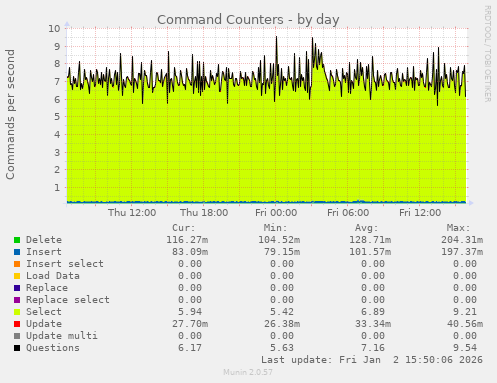Click the 'Commands per second' axis label
The height and width of the screenshot is (383, 497).
pos(10,114)
